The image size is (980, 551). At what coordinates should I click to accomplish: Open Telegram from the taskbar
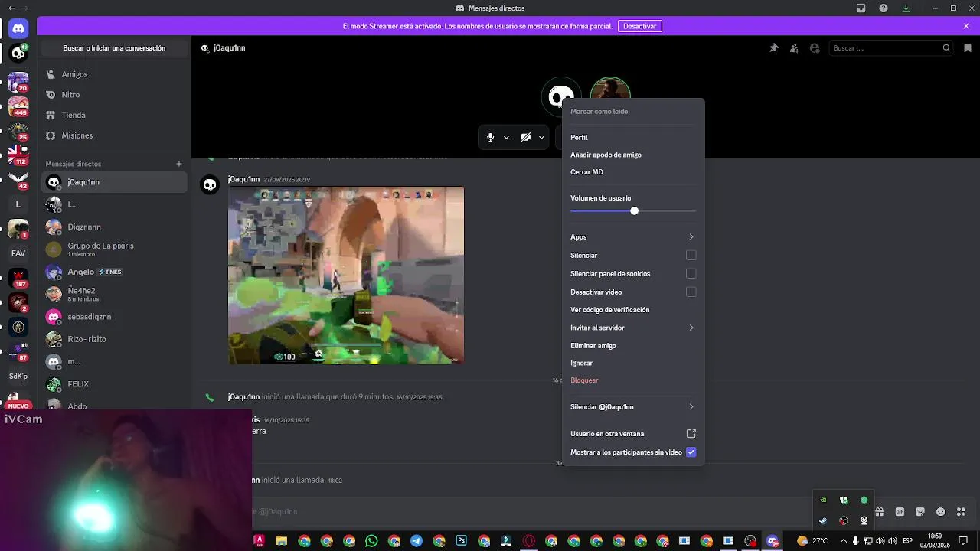416,541
